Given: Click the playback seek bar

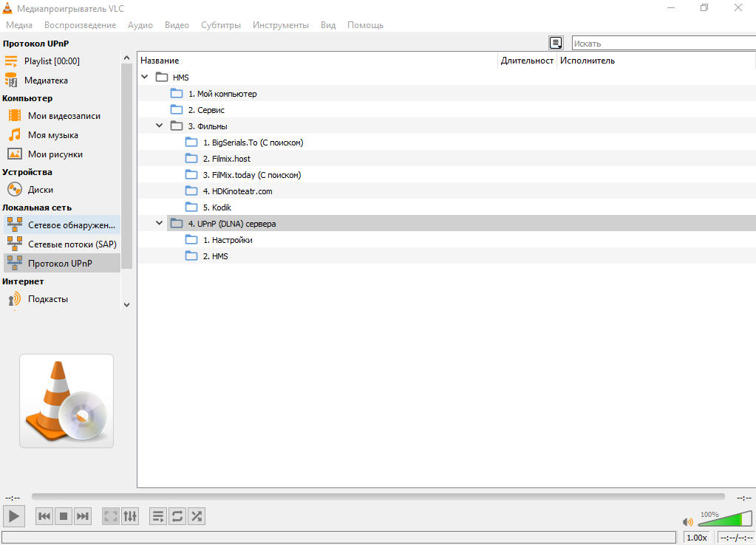Looking at the screenshot, I should (378, 497).
